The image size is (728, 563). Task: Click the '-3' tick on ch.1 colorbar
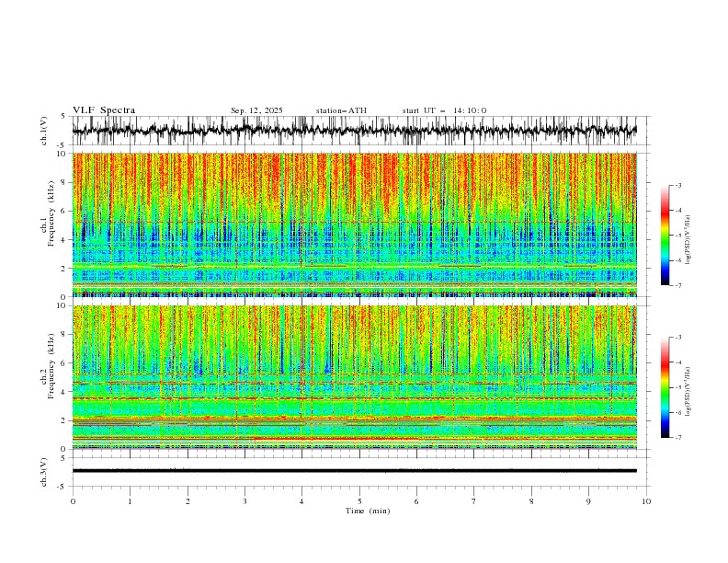pyautogui.click(x=678, y=185)
